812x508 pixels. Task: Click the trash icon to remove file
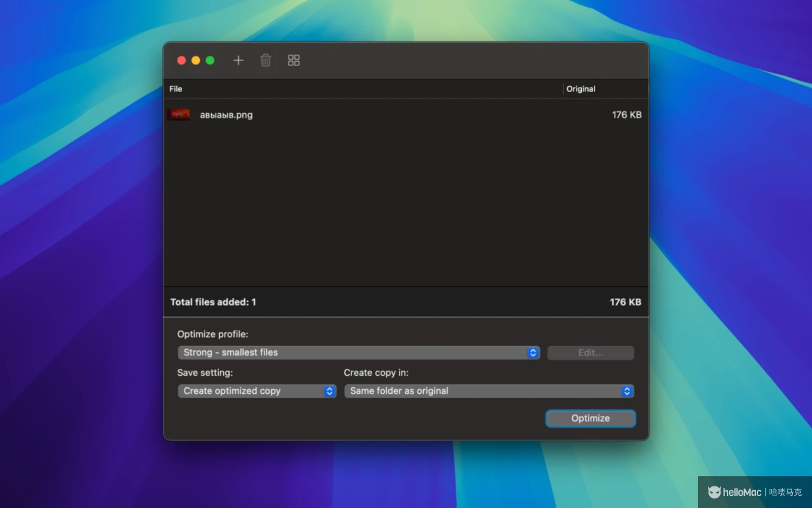266,60
